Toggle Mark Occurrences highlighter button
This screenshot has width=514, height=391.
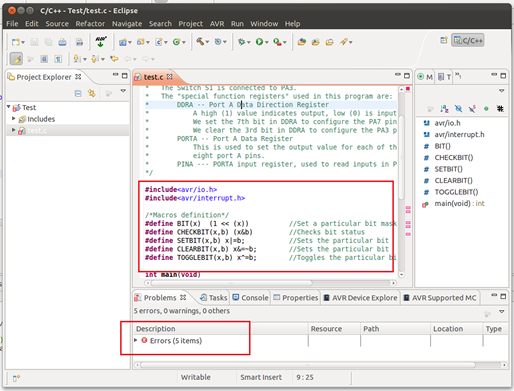point(16,59)
